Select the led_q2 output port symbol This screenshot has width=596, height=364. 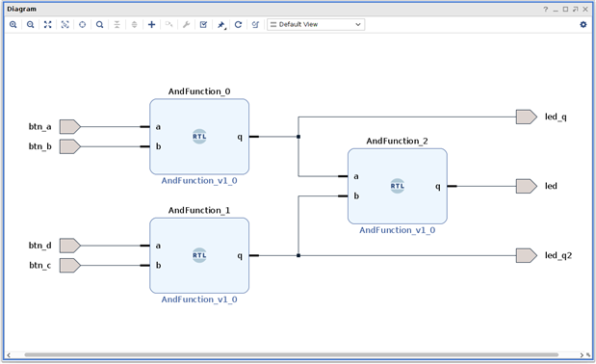pos(527,256)
